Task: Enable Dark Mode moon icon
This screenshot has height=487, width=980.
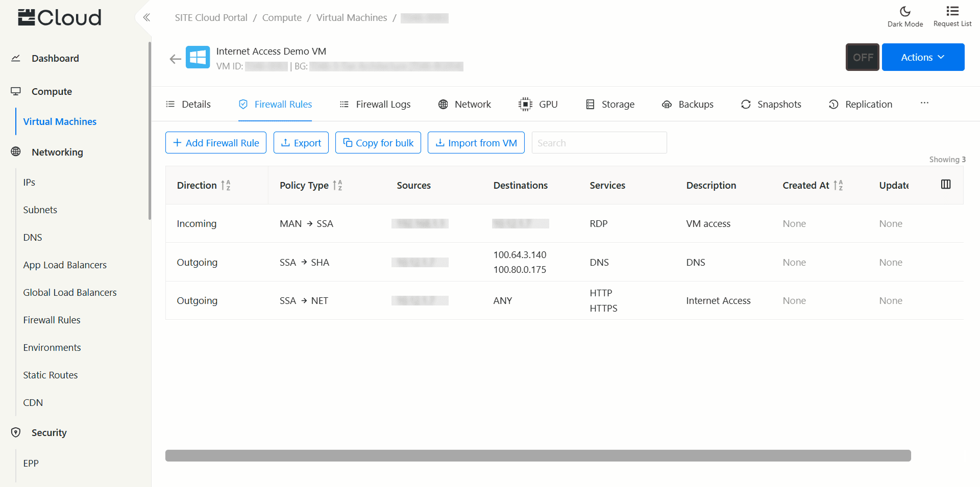Action: click(905, 12)
